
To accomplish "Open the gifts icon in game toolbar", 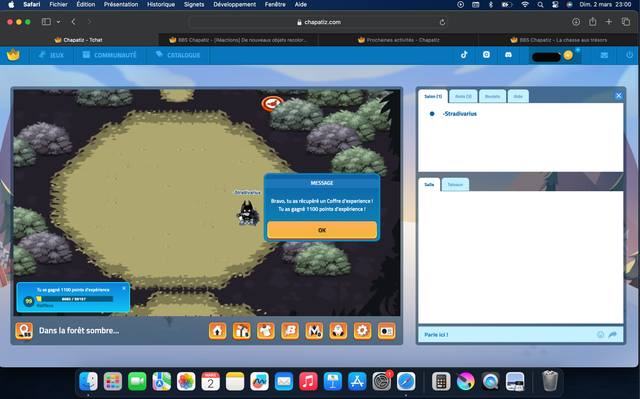I will (x=242, y=331).
